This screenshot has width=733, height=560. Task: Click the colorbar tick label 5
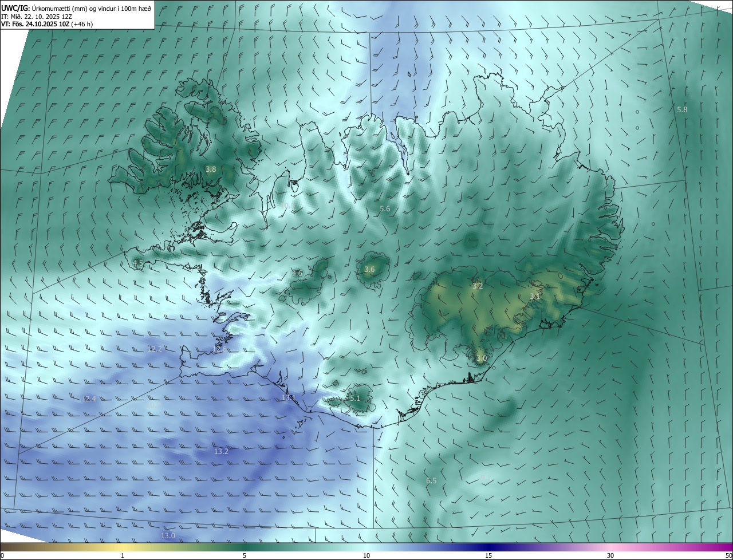click(245, 555)
